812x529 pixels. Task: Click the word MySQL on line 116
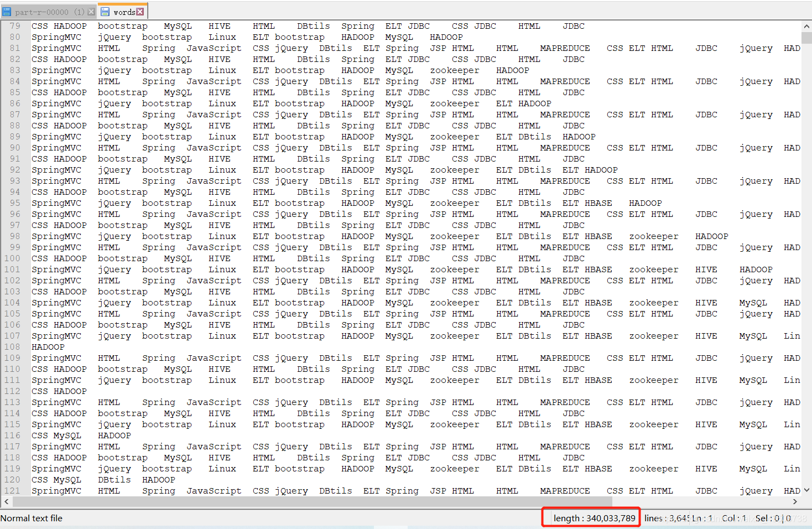(67, 435)
